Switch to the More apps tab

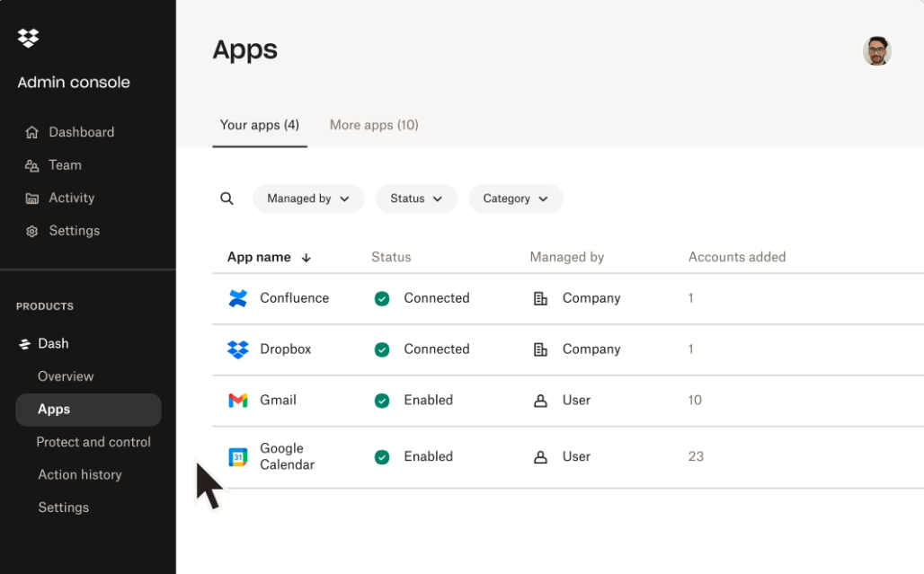pos(373,125)
